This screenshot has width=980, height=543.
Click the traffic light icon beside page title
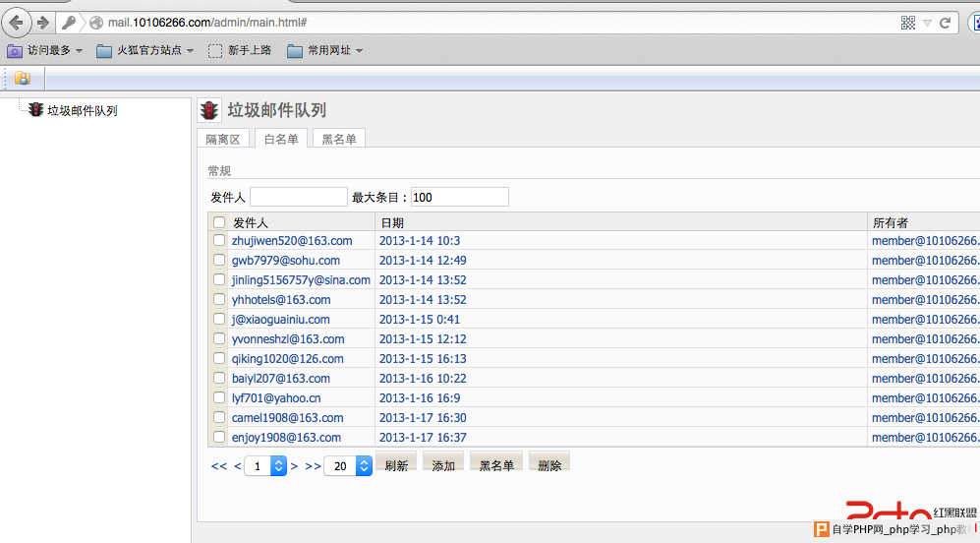point(209,110)
